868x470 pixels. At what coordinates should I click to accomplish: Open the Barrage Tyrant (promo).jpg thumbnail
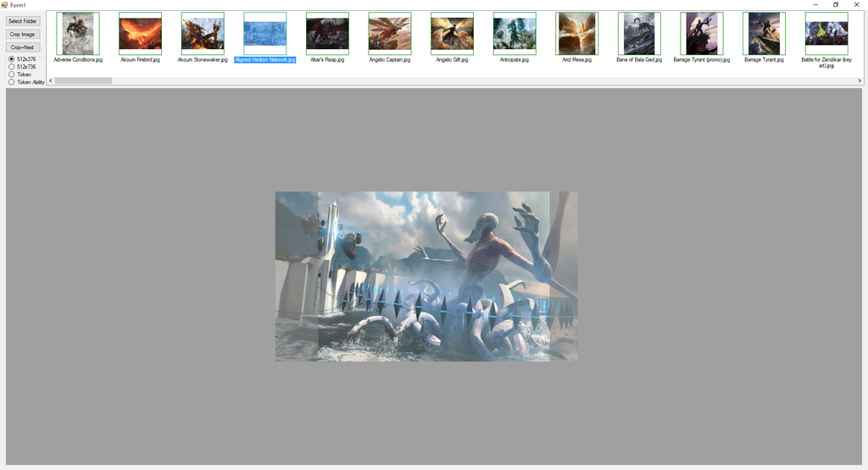click(x=702, y=34)
